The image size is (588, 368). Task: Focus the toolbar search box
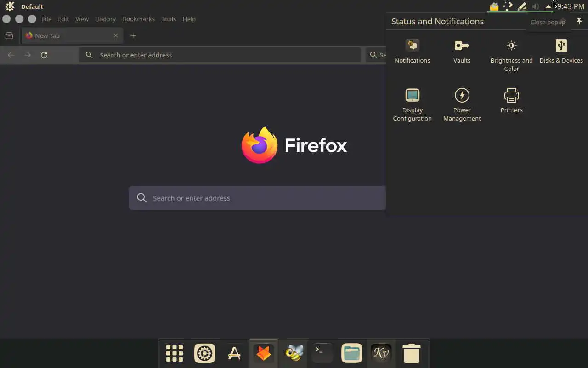click(x=376, y=55)
